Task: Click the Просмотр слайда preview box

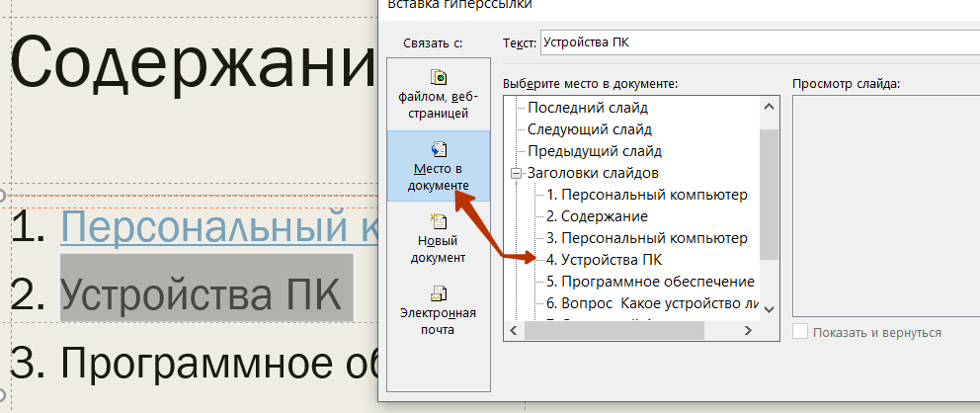Action: [885, 206]
